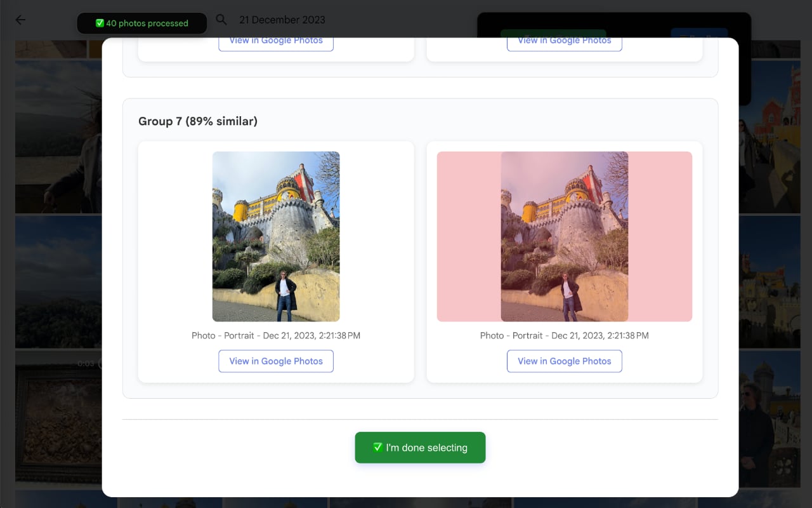Image resolution: width=812 pixels, height=508 pixels.
Task: Deselect the pink-highlighted duplicate photo
Action: pos(564,237)
